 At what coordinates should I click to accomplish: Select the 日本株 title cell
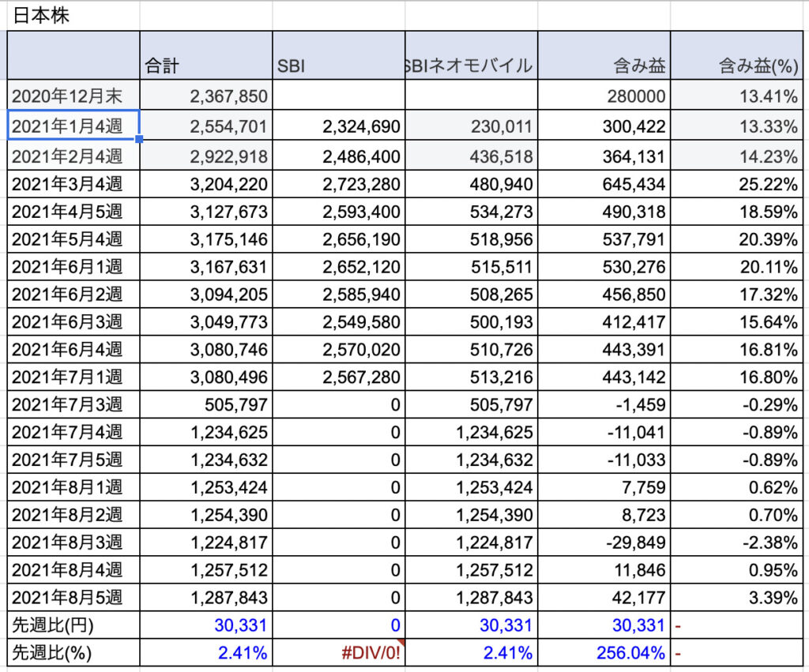click(x=73, y=16)
